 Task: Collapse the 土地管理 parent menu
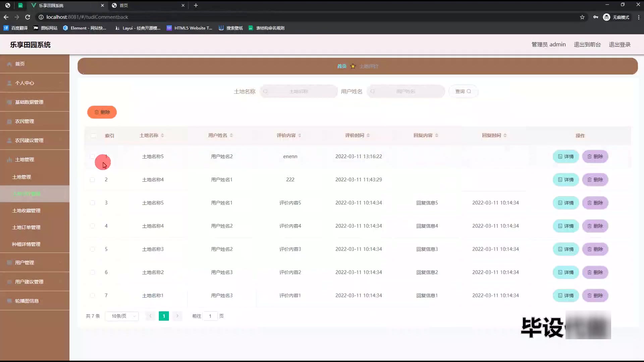[35, 159]
